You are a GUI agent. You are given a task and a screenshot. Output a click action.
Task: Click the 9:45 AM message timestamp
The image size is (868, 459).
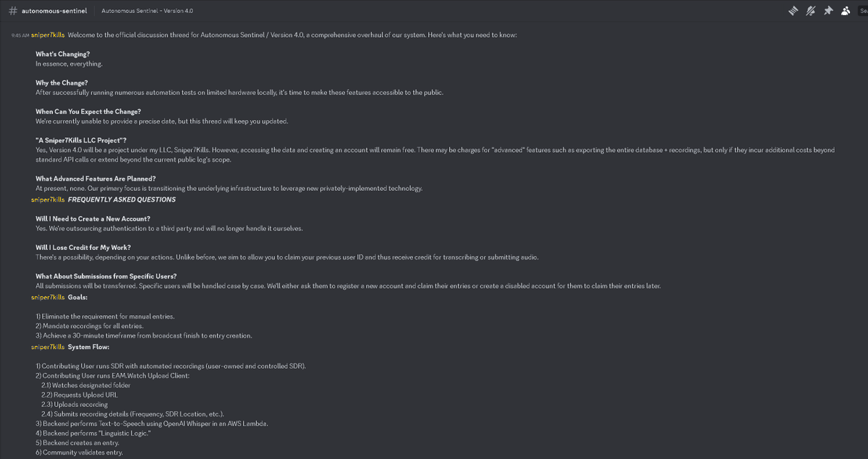tap(20, 35)
